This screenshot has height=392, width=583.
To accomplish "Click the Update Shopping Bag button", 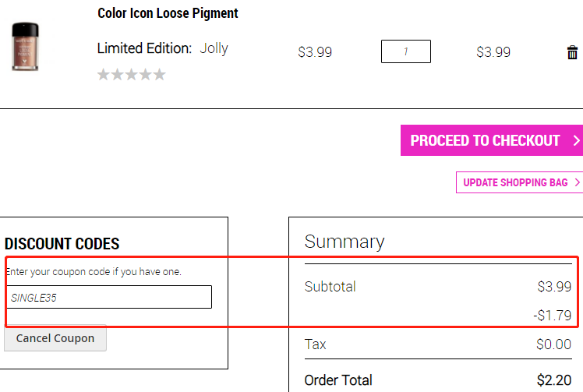I will (519, 182).
